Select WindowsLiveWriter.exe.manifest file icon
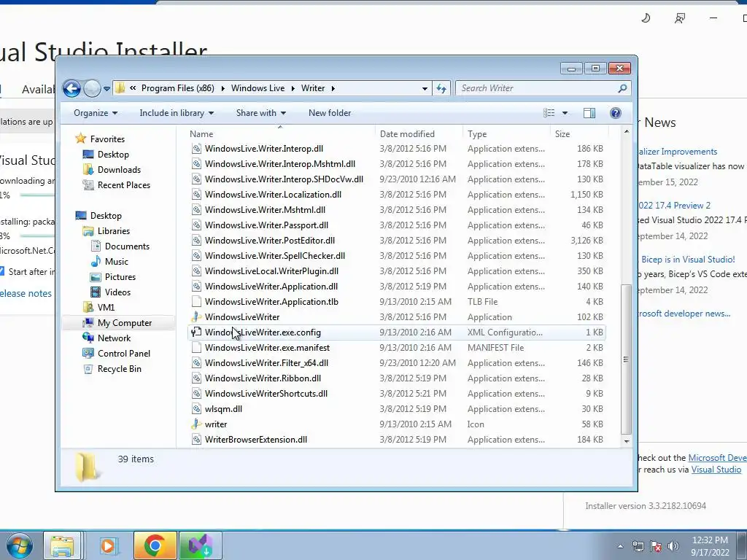Viewport: 747px width, 560px height. 196,347
